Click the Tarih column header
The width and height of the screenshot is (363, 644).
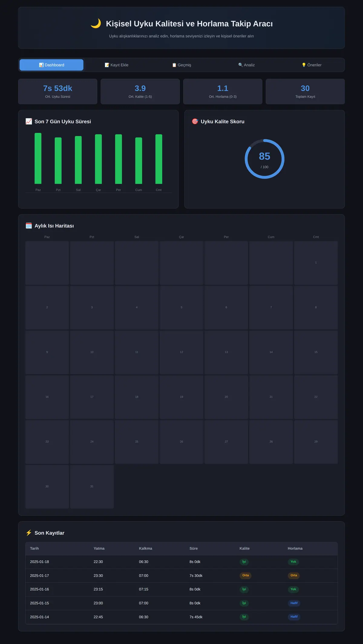[34, 549]
